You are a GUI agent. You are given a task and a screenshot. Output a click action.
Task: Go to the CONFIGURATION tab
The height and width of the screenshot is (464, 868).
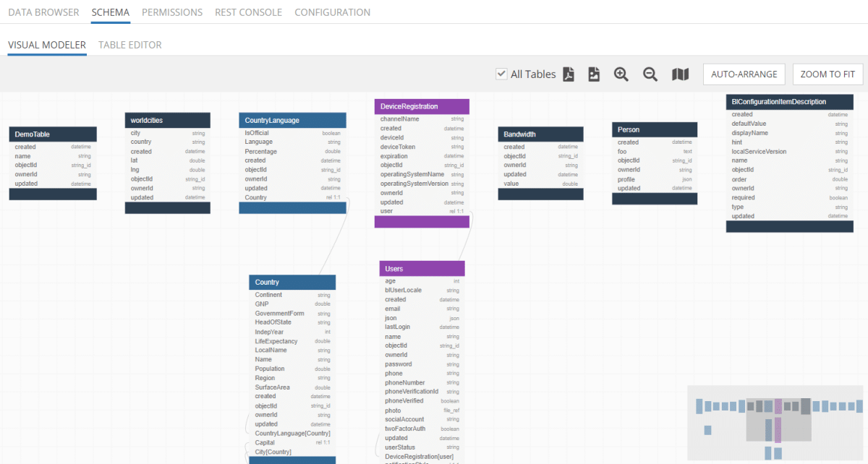click(x=332, y=12)
